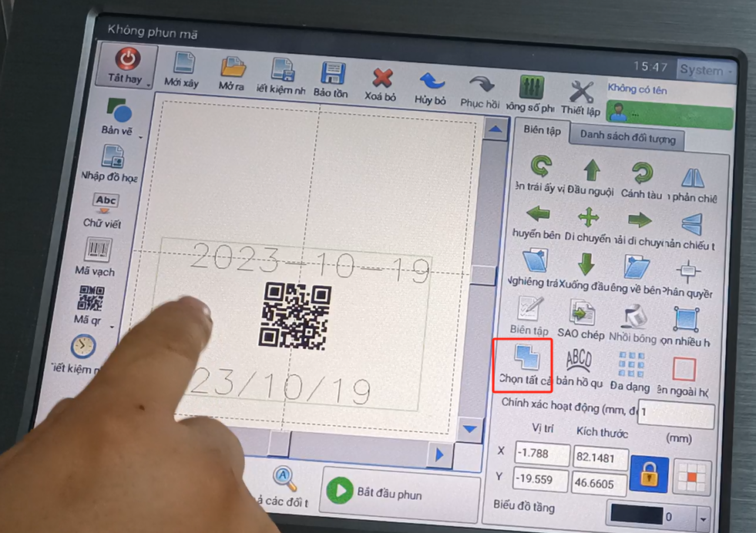Switch to Danh sách đối tượng tab
Image resolution: width=756 pixels, height=533 pixels.
pos(627,138)
